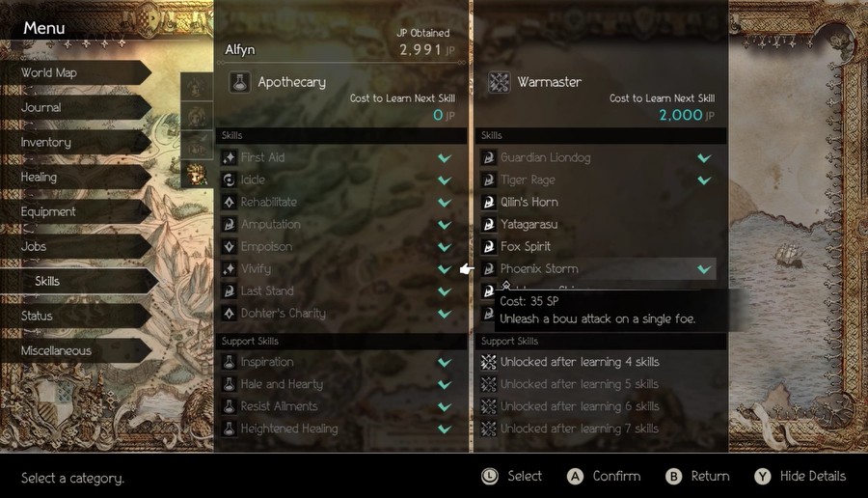This screenshot has width=868, height=498.
Task: Click the A Confirm button prompt
Action: pyautogui.click(x=604, y=477)
